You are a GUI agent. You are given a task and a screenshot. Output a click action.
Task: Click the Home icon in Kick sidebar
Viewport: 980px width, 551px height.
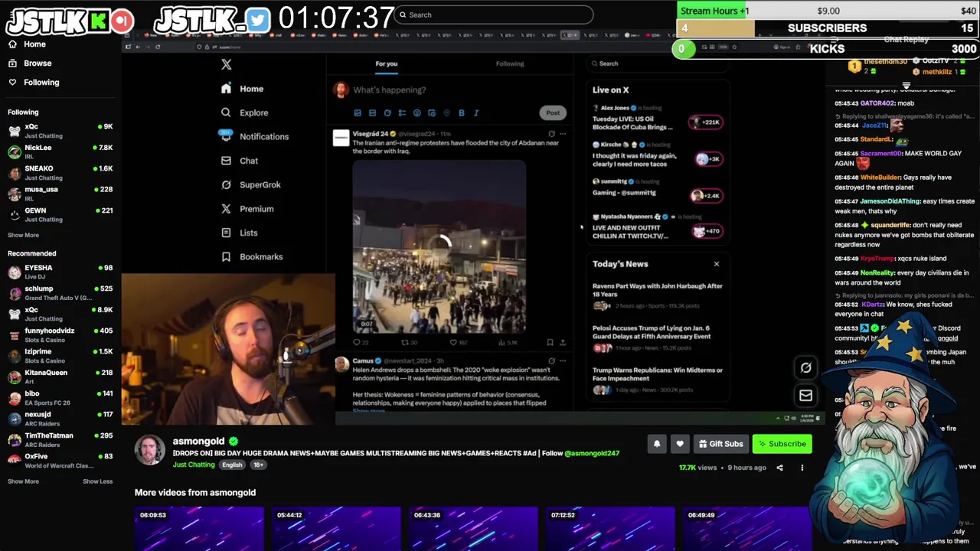pos(12,44)
